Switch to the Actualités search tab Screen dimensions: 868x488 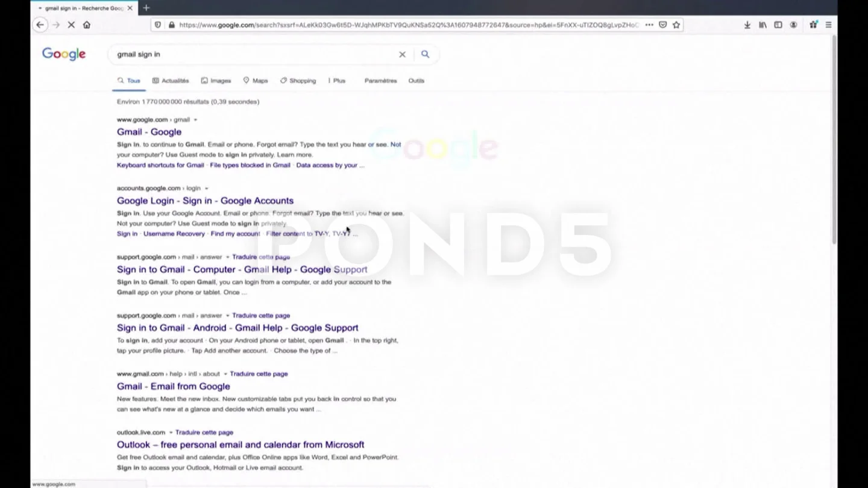(x=171, y=81)
